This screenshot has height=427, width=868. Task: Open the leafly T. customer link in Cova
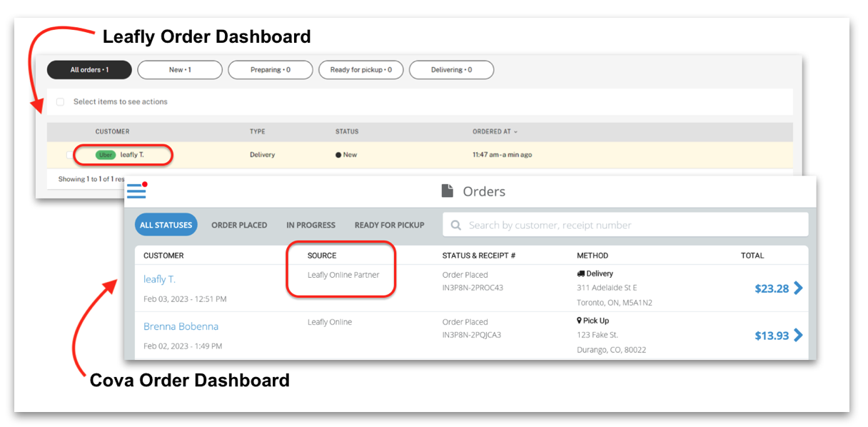pos(159,279)
